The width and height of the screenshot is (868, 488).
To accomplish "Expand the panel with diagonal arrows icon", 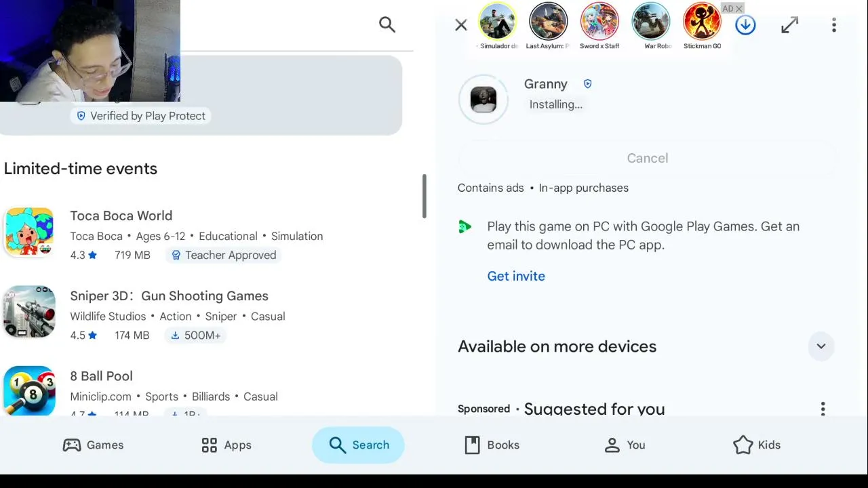I will pos(789,26).
